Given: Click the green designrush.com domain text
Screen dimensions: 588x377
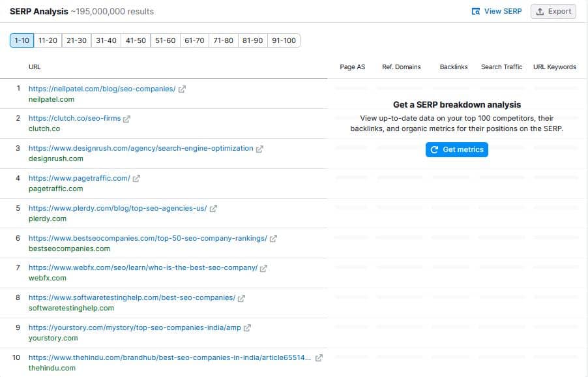Looking at the screenshot, I should click(x=56, y=158).
